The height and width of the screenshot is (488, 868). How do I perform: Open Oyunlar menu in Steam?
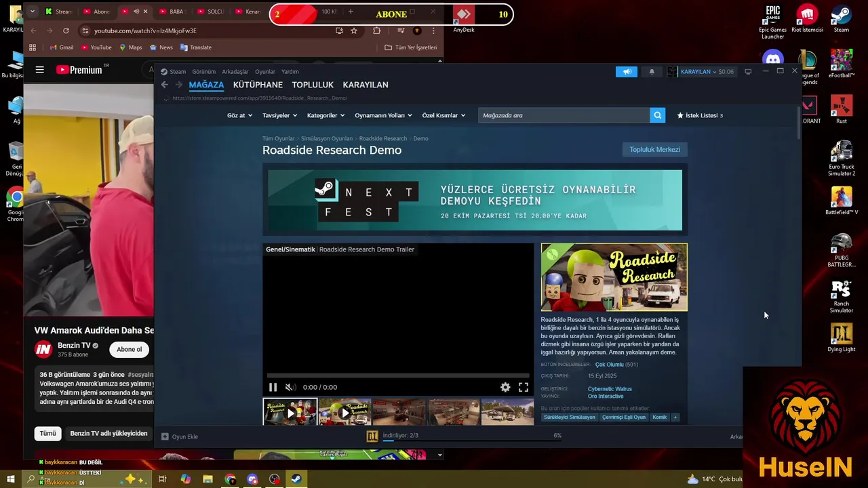click(x=265, y=72)
